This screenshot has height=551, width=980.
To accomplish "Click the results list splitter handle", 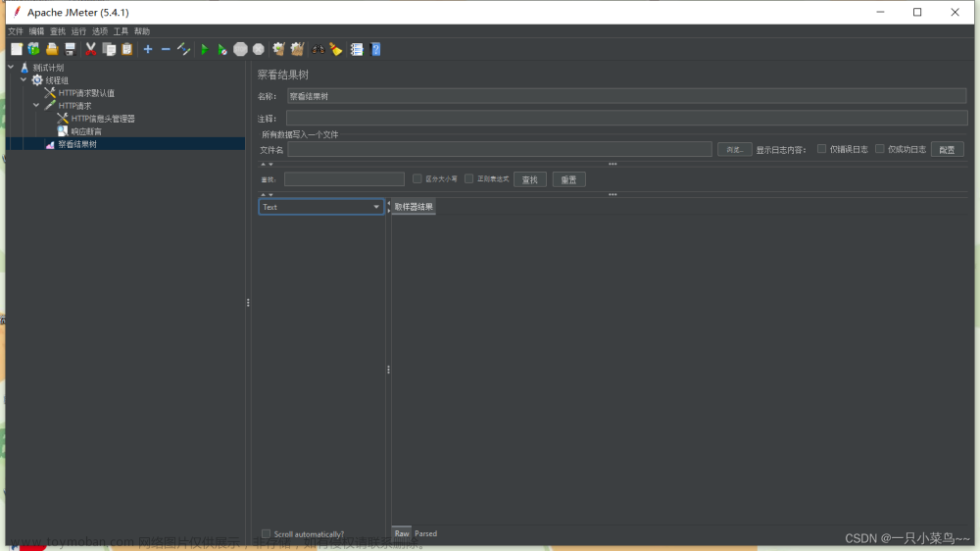I will 388,370.
